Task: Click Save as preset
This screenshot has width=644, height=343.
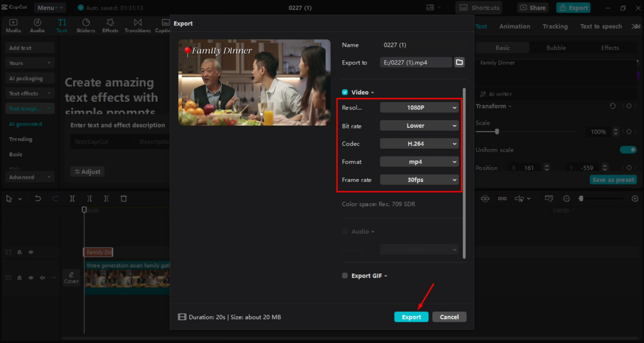Action: [613, 179]
